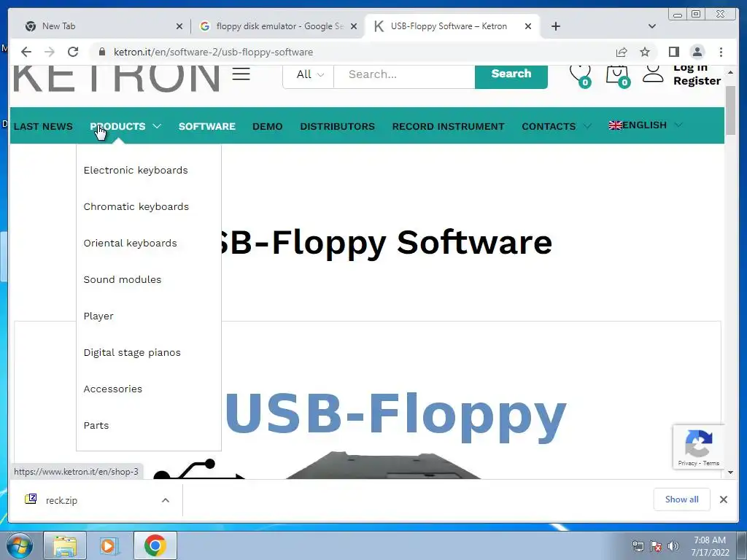
Task: Select Accessories menu entry
Action: click(113, 389)
